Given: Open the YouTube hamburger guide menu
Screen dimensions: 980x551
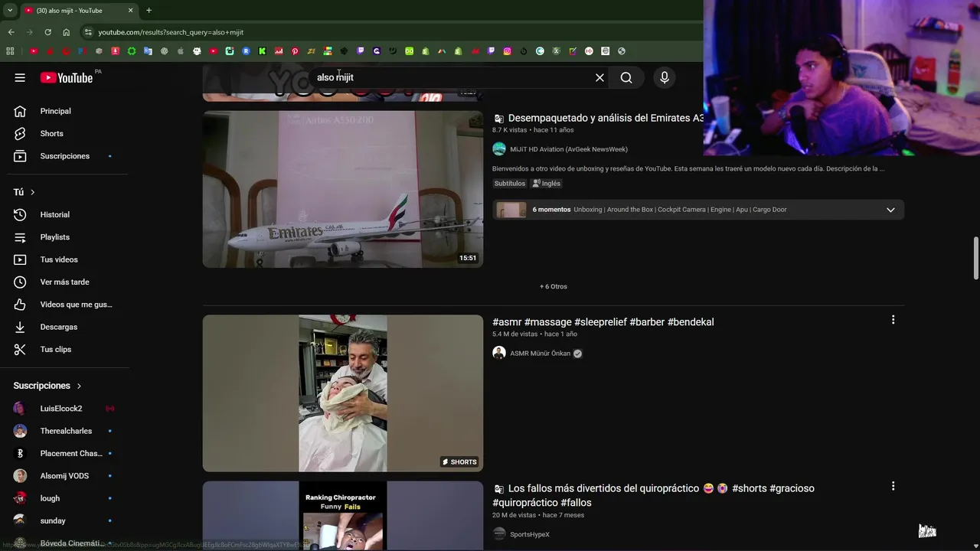Looking at the screenshot, I should pyautogui.click(x=20, y=77).
